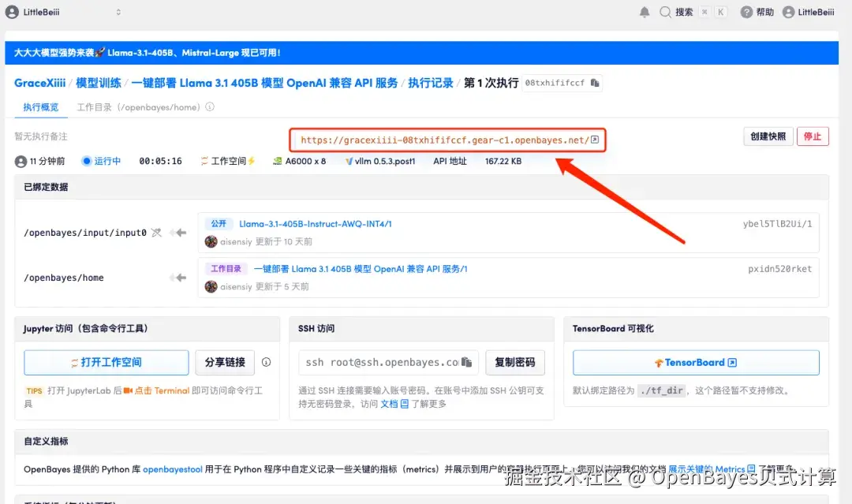Screen dimensions: 852x504
Task: Copy the SSH command with the clipboard icon
Action: coord(467,362)
